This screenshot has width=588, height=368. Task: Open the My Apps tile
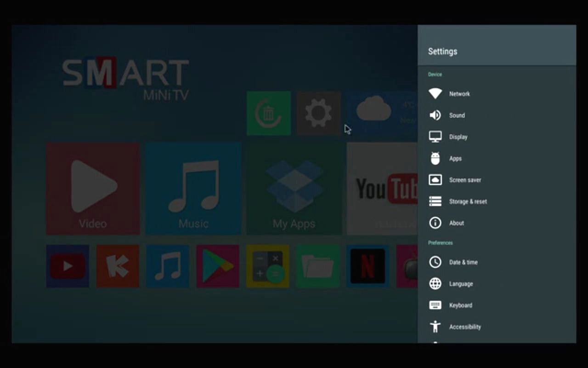(x=294, y=189)
